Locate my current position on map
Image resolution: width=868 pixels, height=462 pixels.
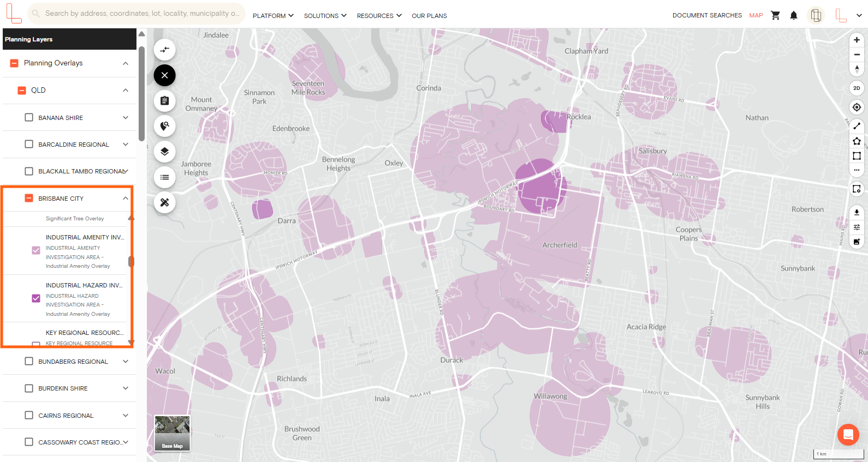coord(857,107)
